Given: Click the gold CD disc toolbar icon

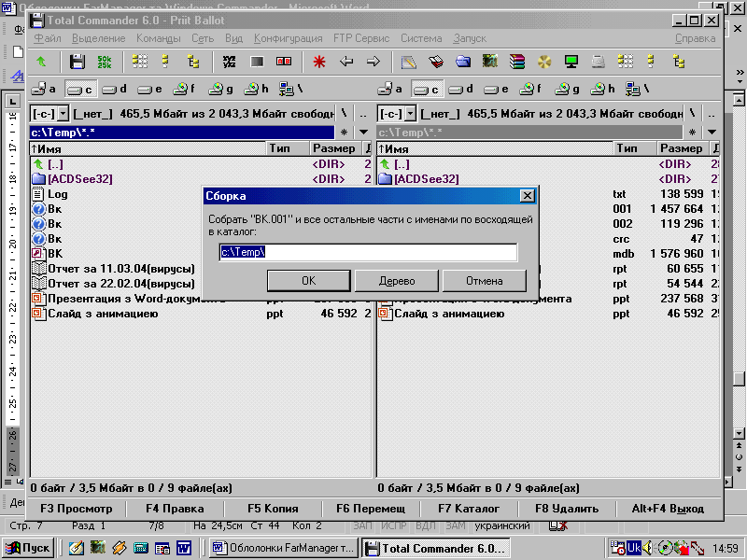Looking at the screenshot, I should [544, 62].
